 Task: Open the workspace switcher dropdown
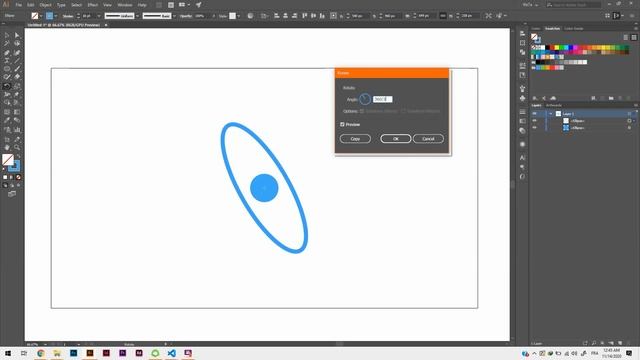[530, 5]
